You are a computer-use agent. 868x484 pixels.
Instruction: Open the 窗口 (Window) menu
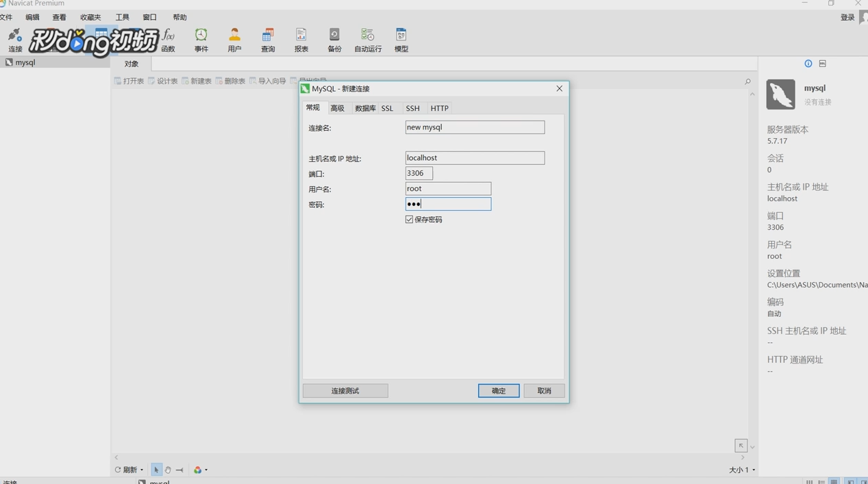click(150, 17)
